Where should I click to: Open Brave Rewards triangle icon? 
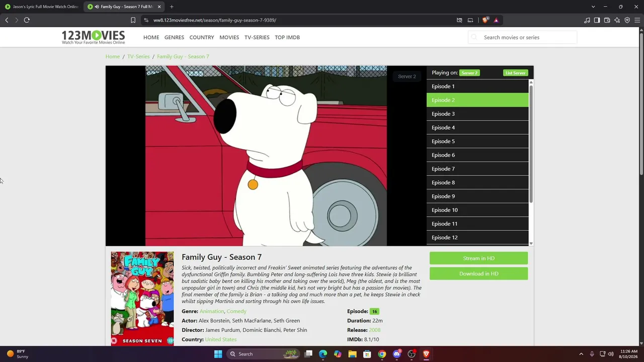coord(496,20)
